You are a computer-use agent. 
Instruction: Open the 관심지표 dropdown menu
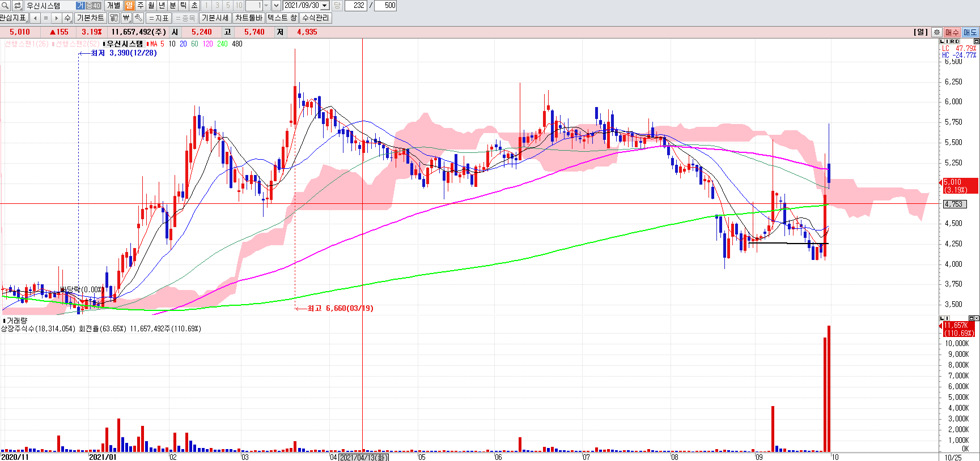coord(14,18)
